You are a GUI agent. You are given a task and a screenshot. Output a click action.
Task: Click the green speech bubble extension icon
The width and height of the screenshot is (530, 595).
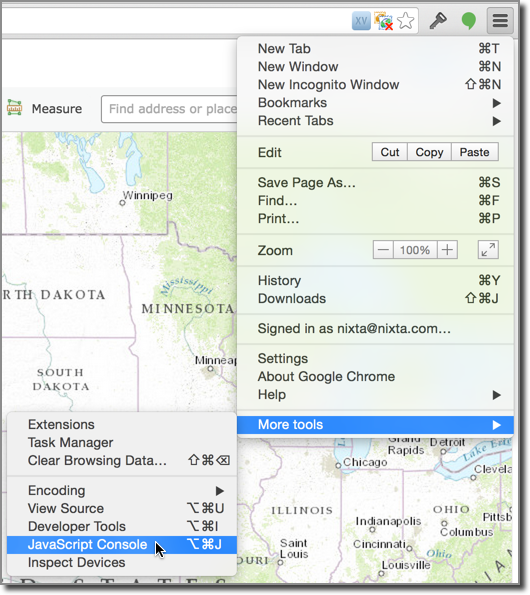469,20
